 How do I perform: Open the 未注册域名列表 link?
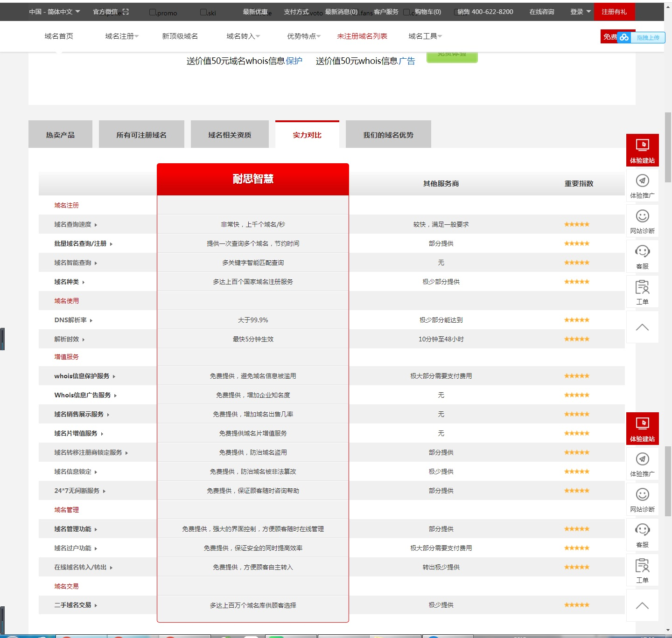pyautogui.click(x=362, y=36)
